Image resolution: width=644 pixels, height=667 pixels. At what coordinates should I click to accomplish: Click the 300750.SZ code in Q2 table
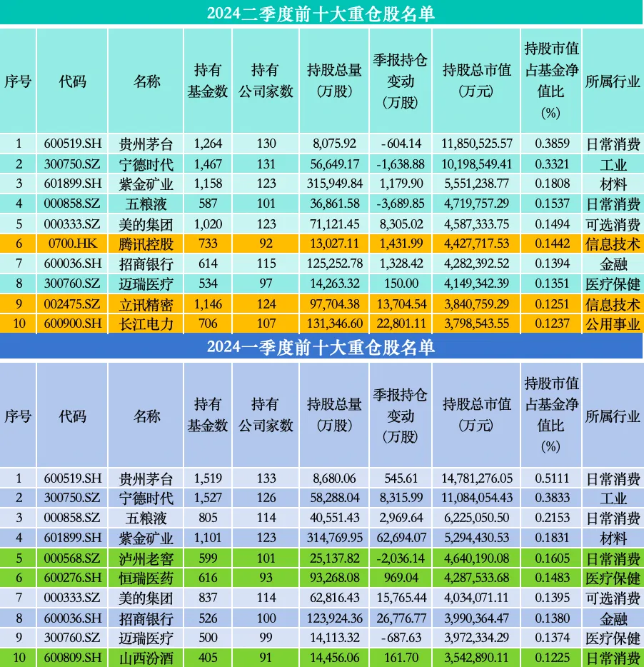[72, 164]
